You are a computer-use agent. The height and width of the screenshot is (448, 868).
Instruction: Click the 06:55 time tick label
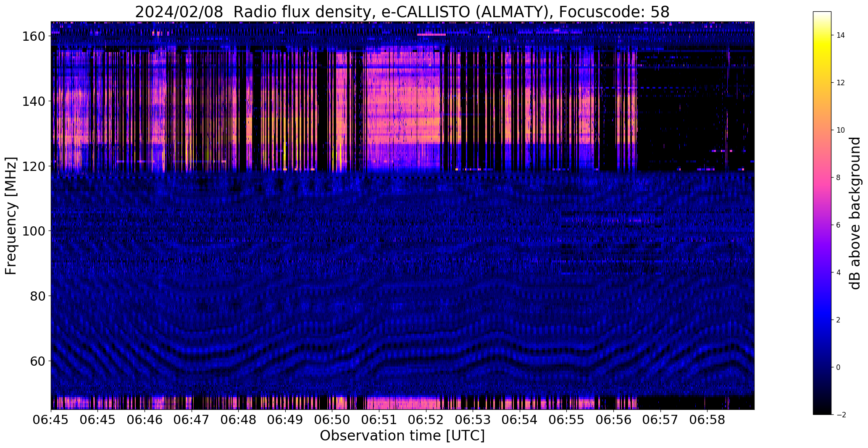(x=566, y=419)
